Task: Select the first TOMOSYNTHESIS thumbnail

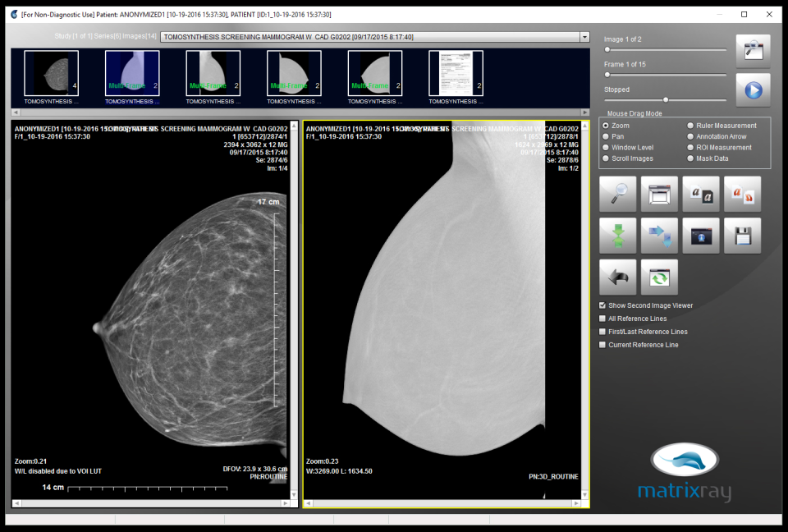Action: pyautogui.click(x=52, y=74)
